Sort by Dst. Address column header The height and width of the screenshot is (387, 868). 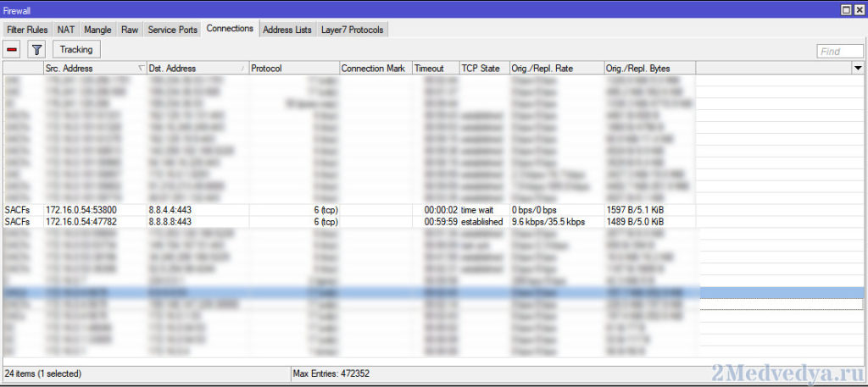(x=198, y=68)
